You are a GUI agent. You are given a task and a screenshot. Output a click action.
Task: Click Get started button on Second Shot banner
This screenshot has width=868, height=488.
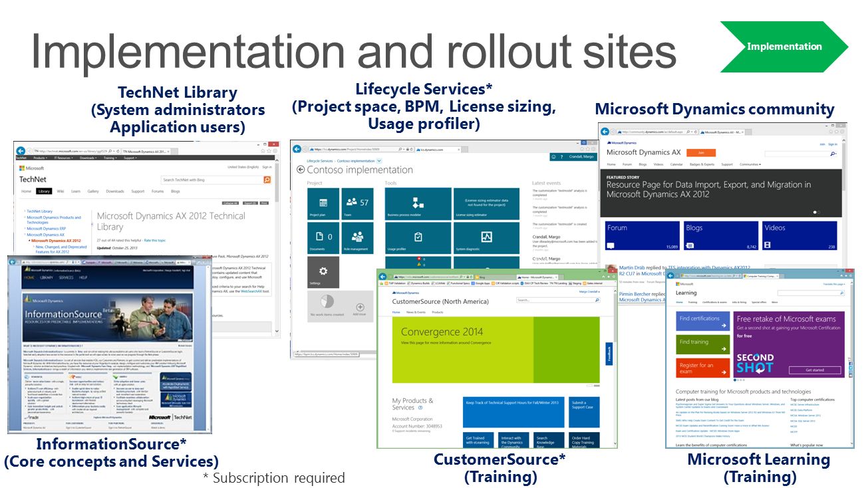point(815,370)
